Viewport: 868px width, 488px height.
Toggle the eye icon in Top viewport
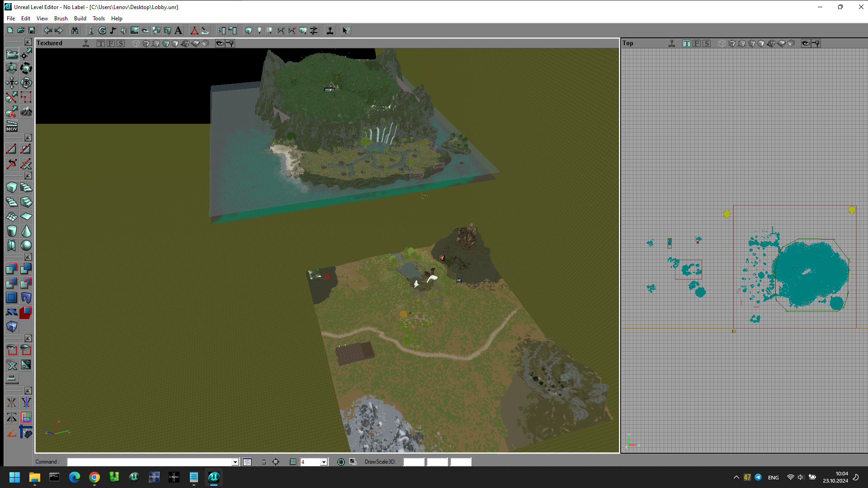click(x=806, y=43)
